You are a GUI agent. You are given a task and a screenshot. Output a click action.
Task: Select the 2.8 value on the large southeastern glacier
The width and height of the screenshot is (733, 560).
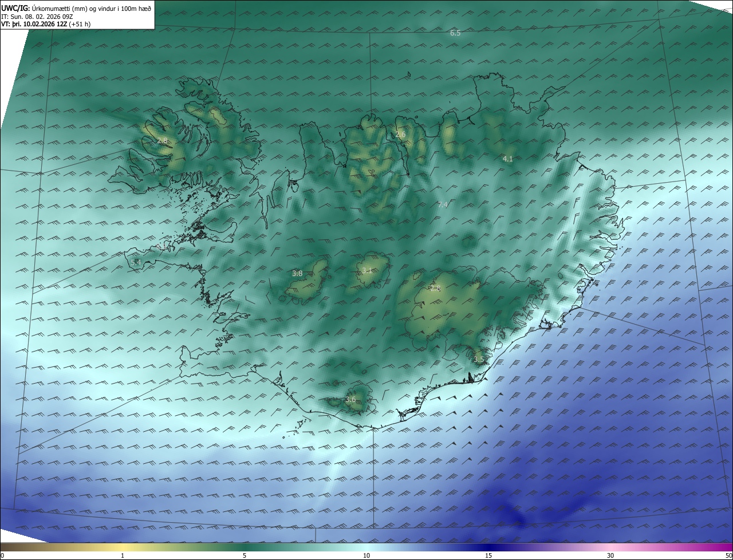pyautogui.click(x=435, y=289)
